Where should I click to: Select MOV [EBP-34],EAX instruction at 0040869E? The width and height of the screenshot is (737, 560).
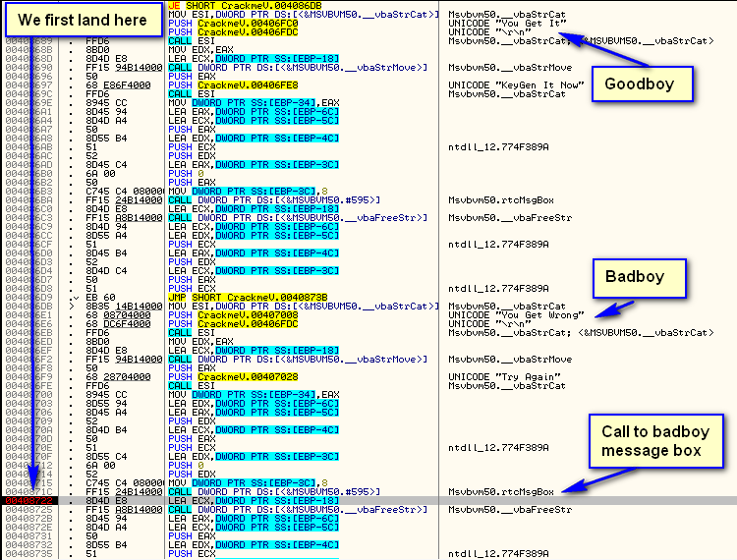(254, 103)
